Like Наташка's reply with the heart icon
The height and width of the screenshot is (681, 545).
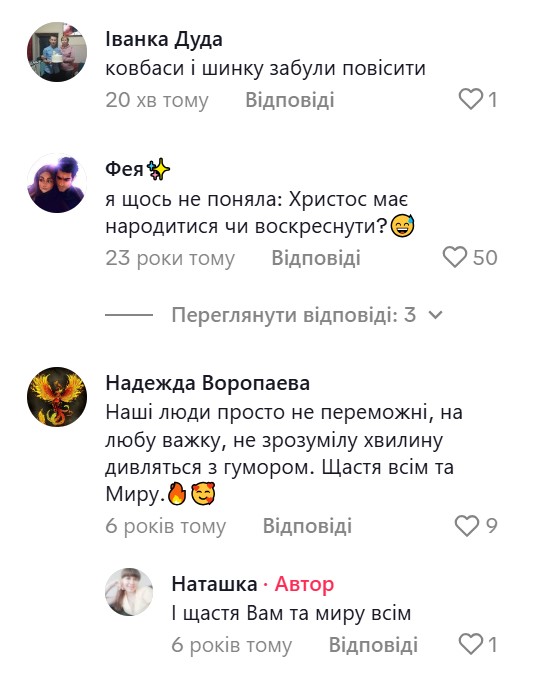tap(471, 644)
